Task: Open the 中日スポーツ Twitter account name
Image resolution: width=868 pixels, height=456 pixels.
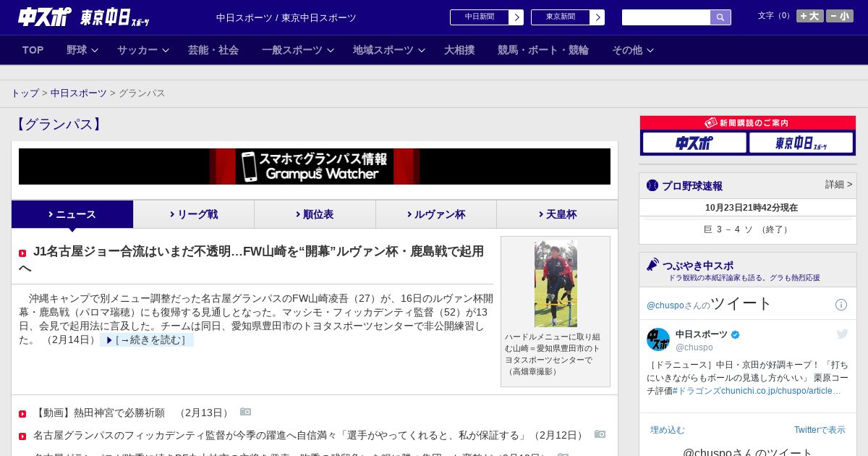Action: (x=702, y=334)
